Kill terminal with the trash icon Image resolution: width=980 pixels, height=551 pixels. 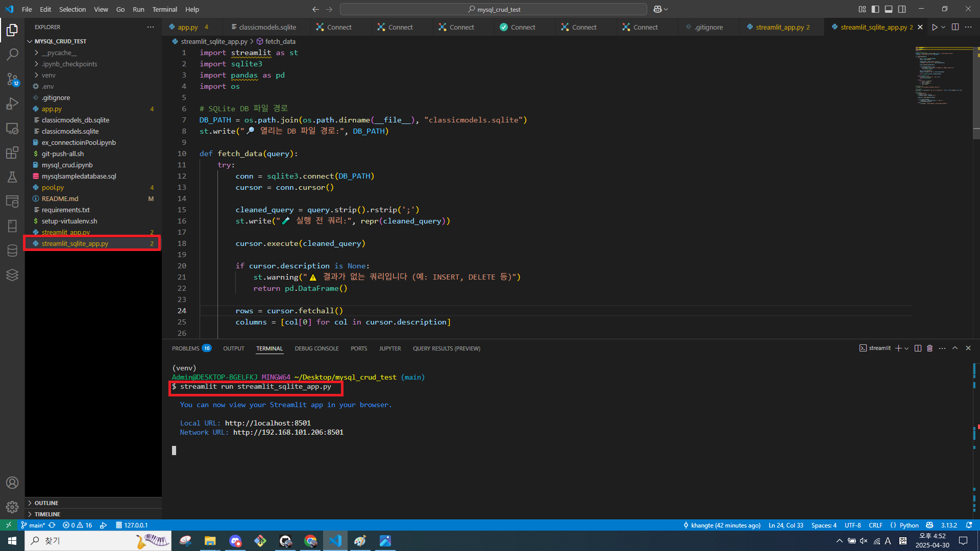(929, 348)
